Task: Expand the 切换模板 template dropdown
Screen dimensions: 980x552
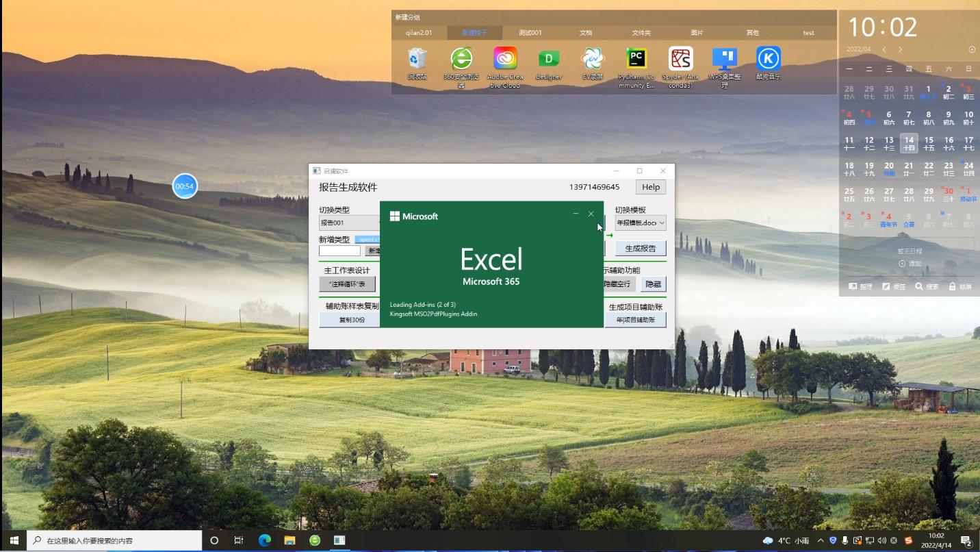Action: 641,223
